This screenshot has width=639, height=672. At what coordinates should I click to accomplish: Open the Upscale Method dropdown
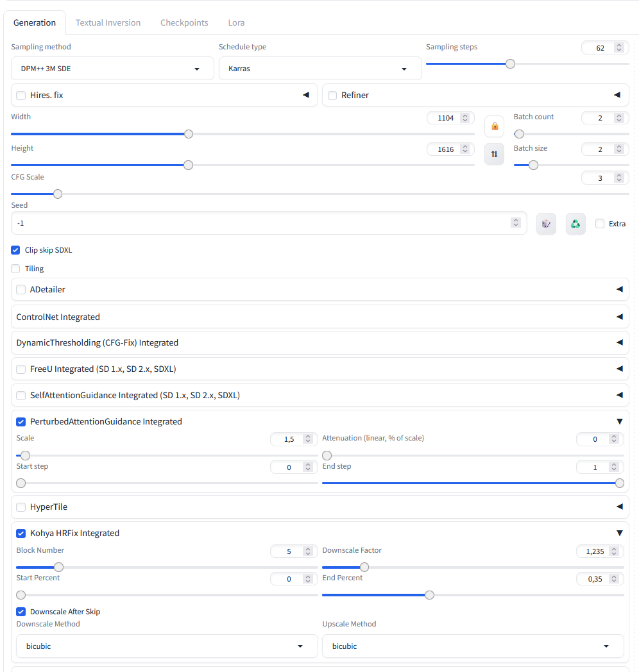pyautogui.click(x=473, y=646)
